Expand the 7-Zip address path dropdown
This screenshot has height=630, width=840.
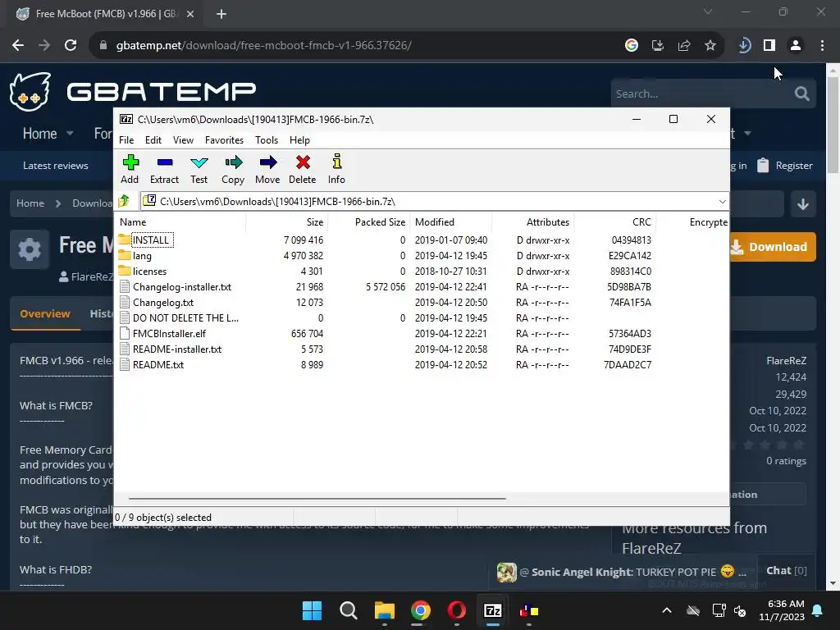(722, 202)
